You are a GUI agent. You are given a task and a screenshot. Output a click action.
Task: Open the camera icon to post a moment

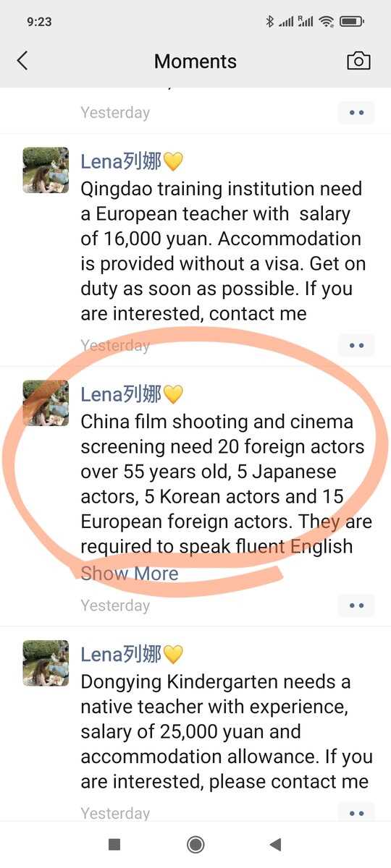358,61
